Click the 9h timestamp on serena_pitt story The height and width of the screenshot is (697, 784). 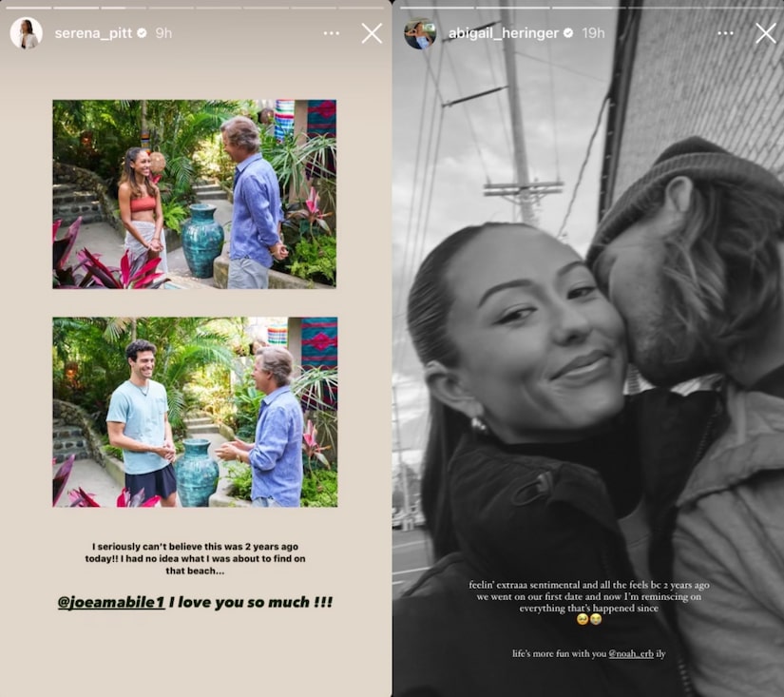click(163, 33)
